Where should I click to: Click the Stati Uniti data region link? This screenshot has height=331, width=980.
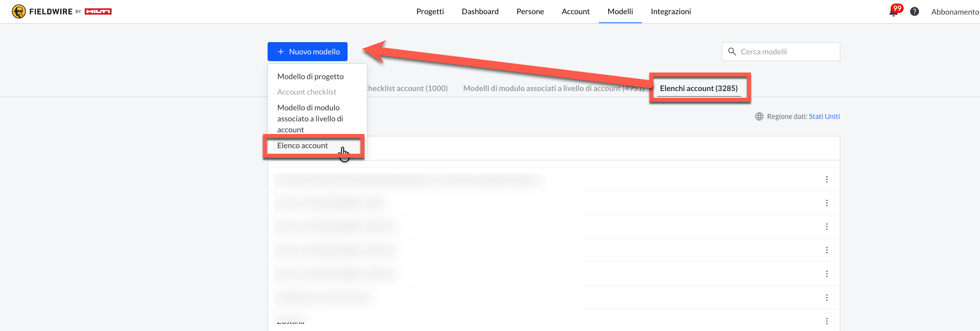824,117
